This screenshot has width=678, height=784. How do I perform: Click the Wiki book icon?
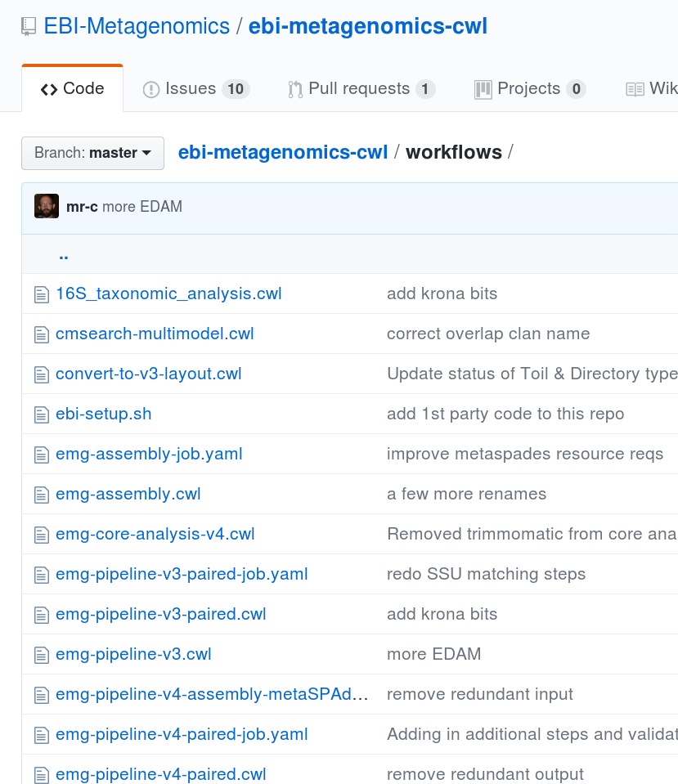(635, 89)
